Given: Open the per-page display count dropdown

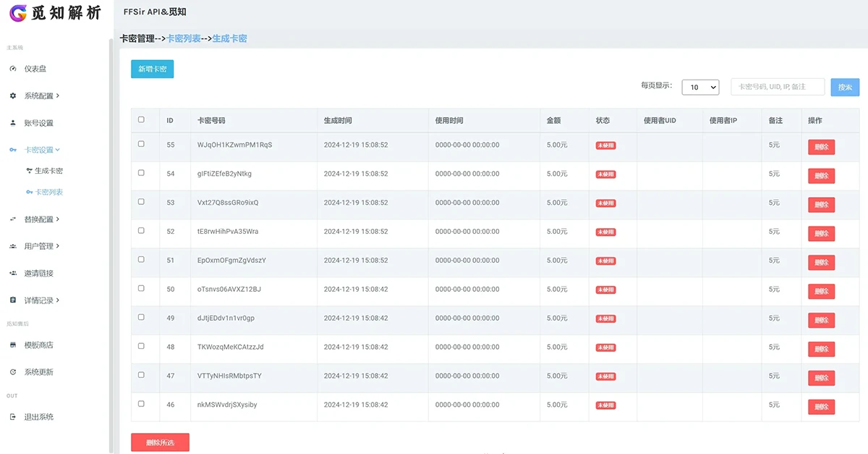Looking at the screenshot, I should coord(699,87).
